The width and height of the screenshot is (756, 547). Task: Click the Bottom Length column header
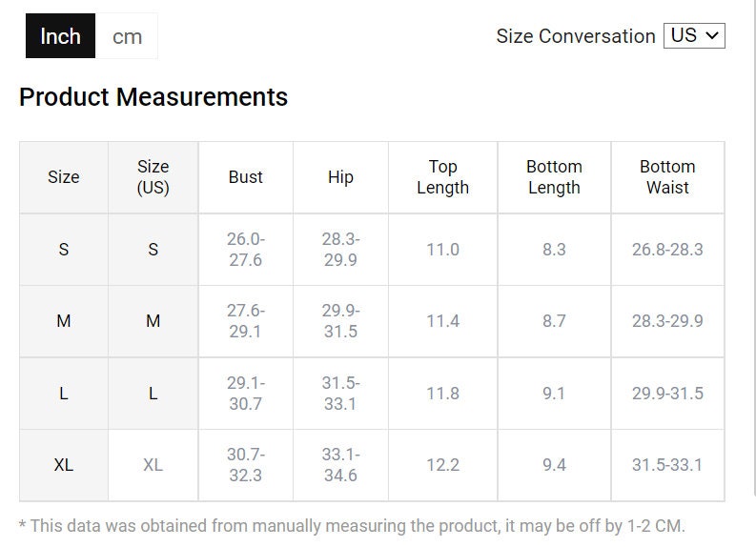[554, 177]
